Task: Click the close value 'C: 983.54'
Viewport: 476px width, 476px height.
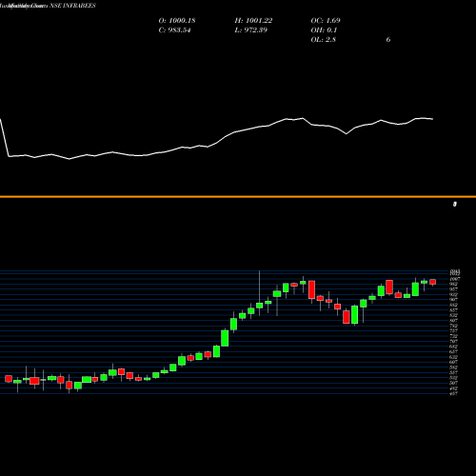Action: pos(174,30)
